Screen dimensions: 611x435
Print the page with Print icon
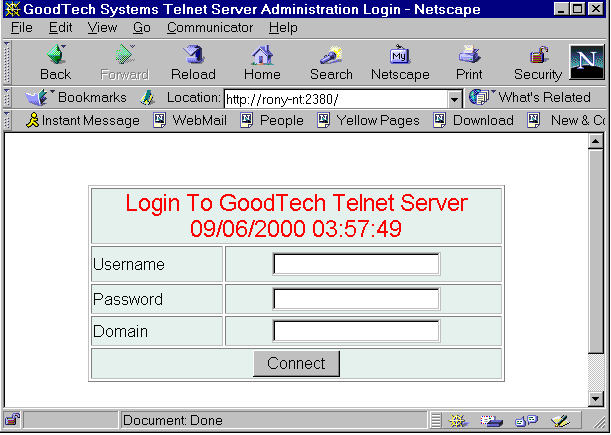pos(469,62)
